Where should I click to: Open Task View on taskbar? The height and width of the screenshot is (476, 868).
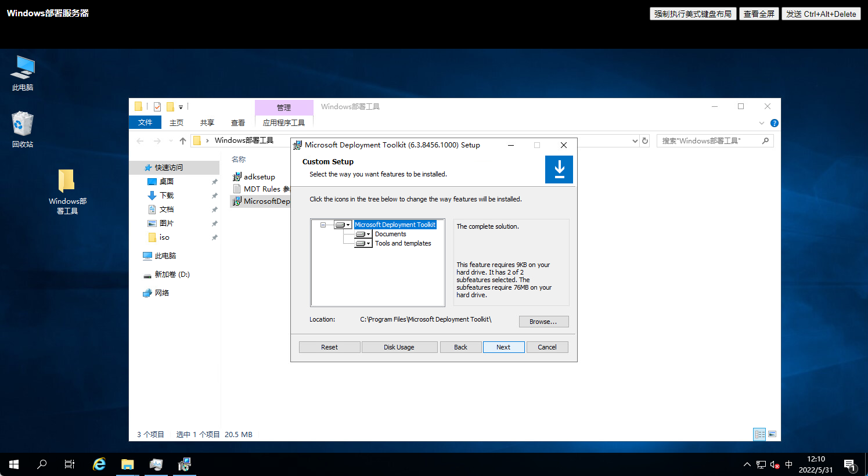70,464
